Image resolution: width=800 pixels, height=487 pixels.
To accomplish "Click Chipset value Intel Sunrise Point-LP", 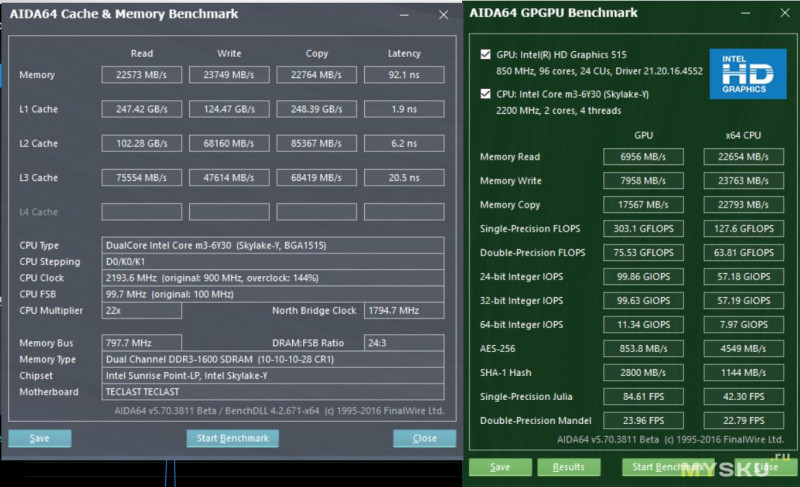I will [x=273, y=375].
